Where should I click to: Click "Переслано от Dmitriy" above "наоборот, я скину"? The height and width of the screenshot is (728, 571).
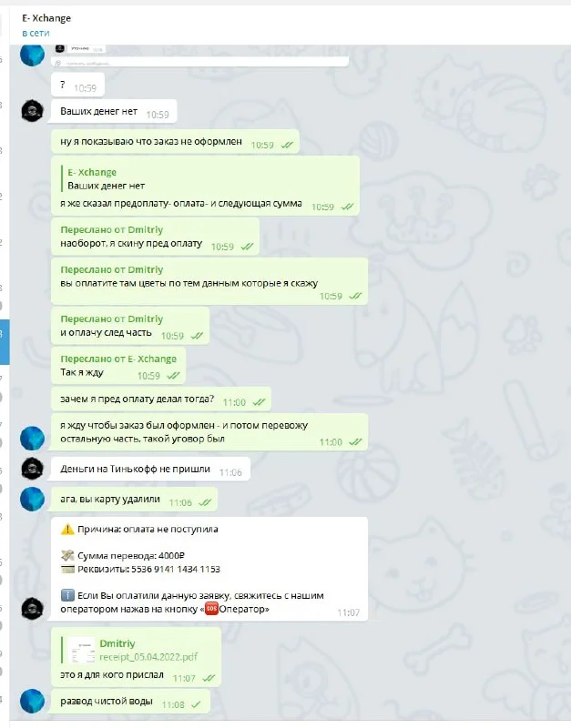coord(111,230)
